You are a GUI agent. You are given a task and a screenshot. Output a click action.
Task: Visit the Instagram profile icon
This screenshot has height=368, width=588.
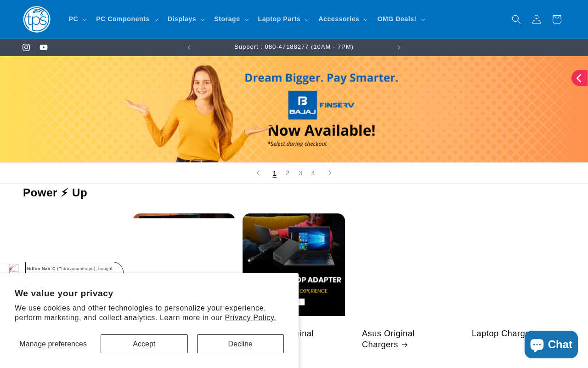click(x=26, y=47)
